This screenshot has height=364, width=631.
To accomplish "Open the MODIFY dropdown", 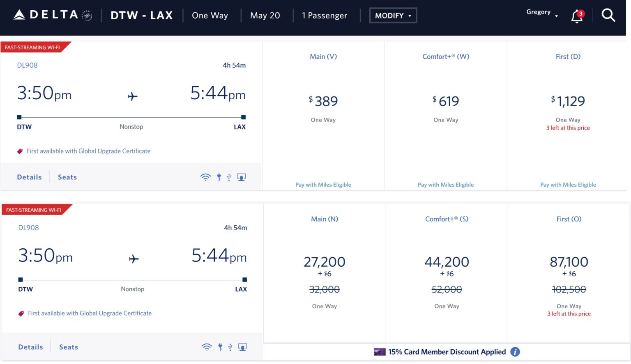I will click(393, 15).
